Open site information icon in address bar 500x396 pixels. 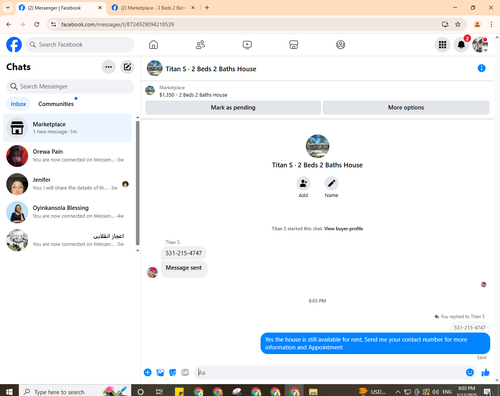[53, 24]
